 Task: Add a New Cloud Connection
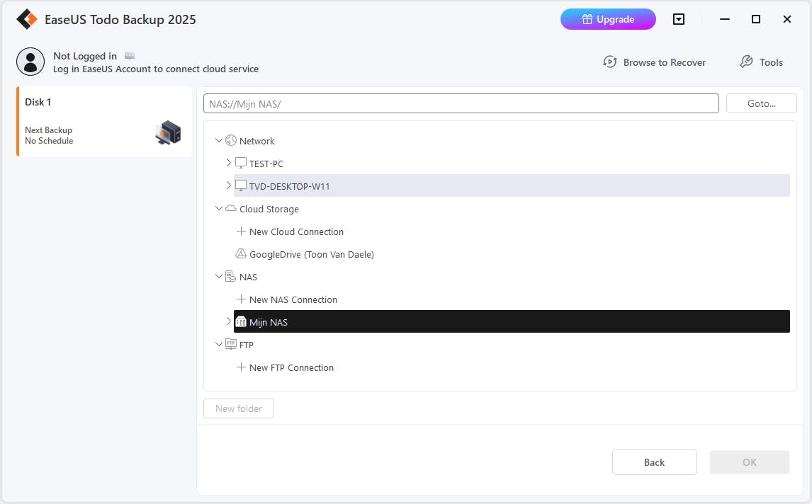click(x=296, y=231)
